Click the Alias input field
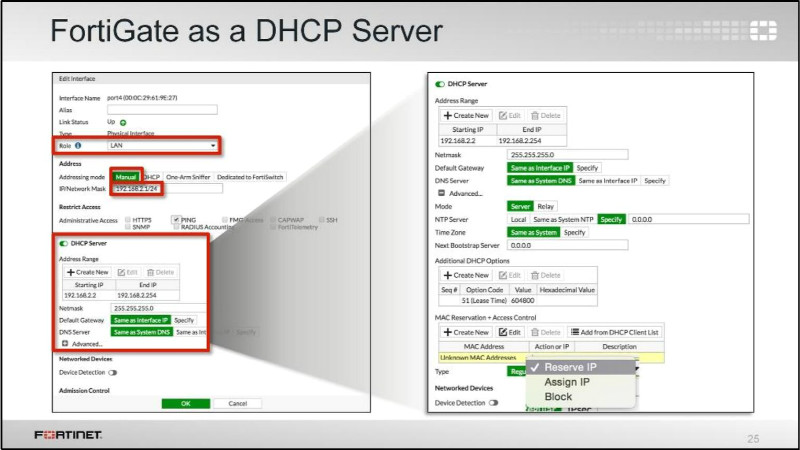800x450 pixels. 162,110
